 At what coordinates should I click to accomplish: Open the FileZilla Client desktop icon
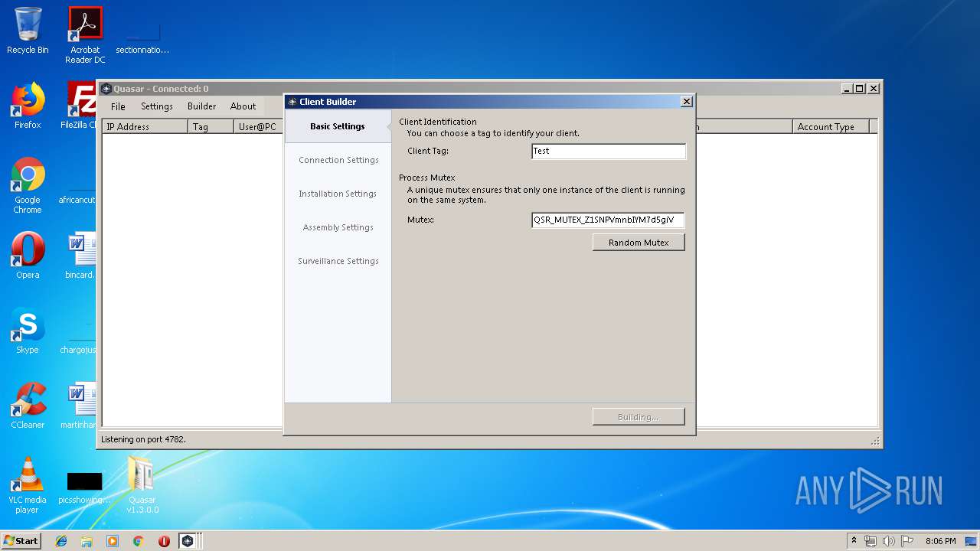pyautogui.click(x=79, y=106)
